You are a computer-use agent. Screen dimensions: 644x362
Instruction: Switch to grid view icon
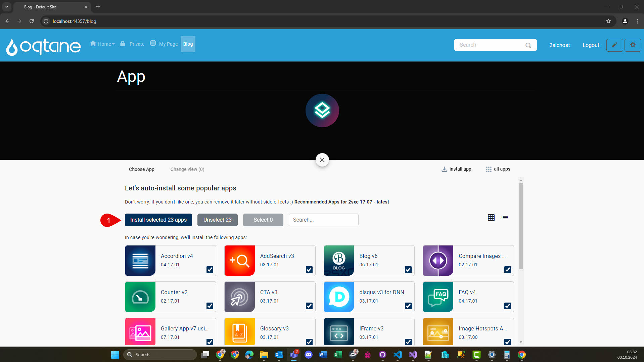[491, 218]
